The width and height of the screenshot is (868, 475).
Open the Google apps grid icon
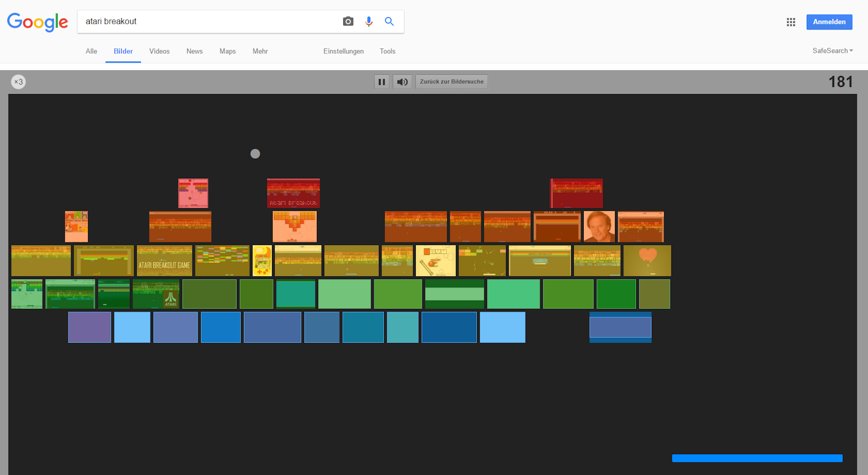click(791, 22)
